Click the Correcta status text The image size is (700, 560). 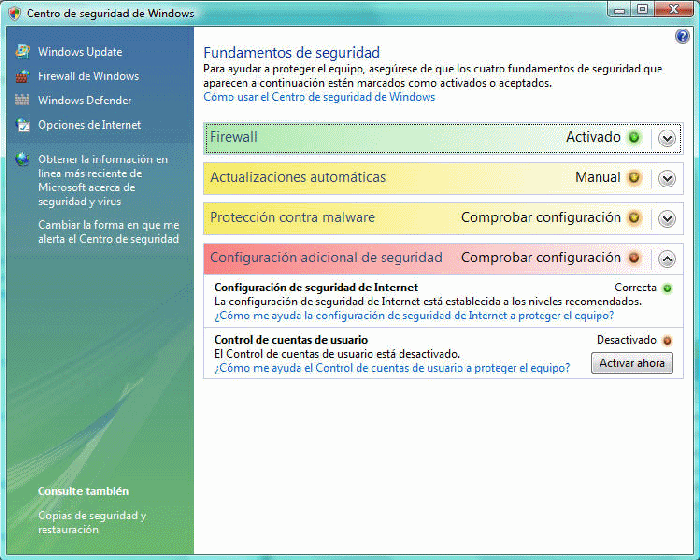(x=635, y=288)
